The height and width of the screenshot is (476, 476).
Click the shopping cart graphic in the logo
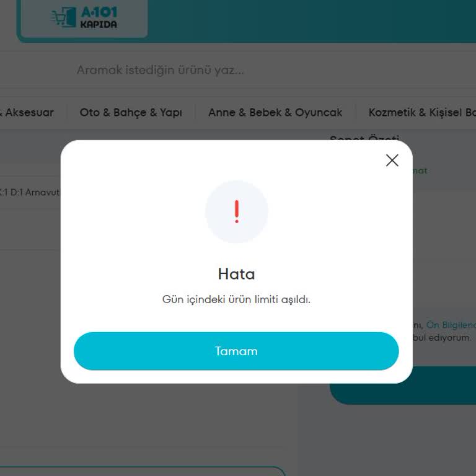click(x=63, y=17)
